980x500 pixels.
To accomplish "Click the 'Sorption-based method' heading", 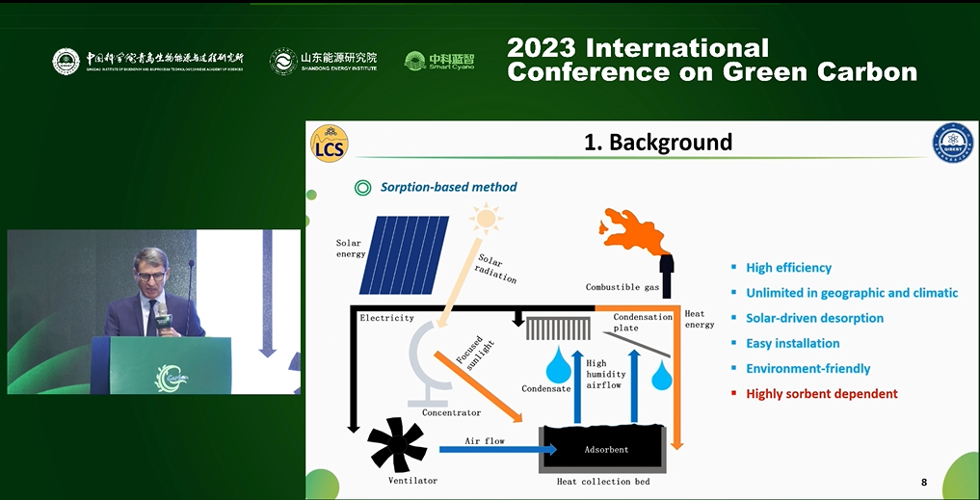I will tap(449, 187).
